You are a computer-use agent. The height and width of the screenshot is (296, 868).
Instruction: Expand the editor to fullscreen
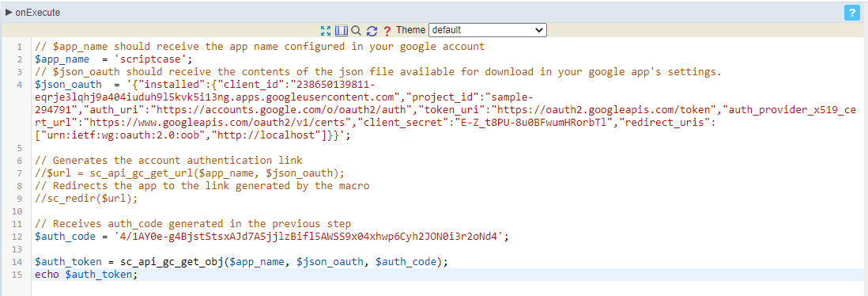click(x=326, y=30)
